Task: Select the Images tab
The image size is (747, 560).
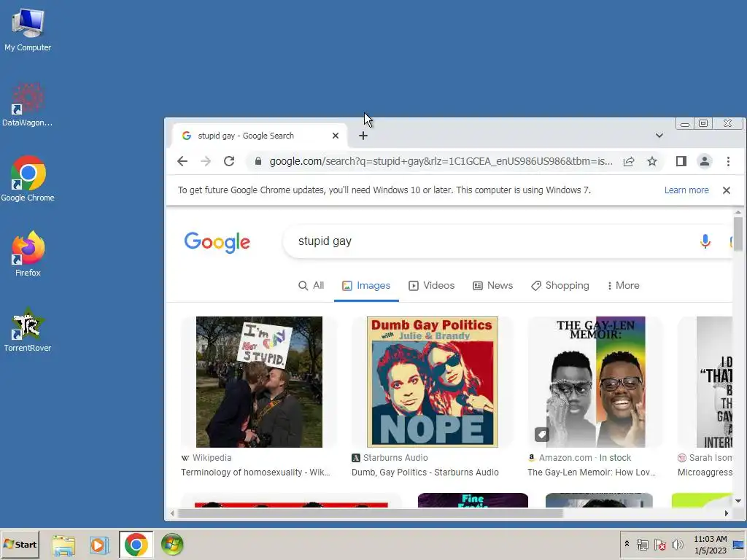Action: click(x=366, y=286)
